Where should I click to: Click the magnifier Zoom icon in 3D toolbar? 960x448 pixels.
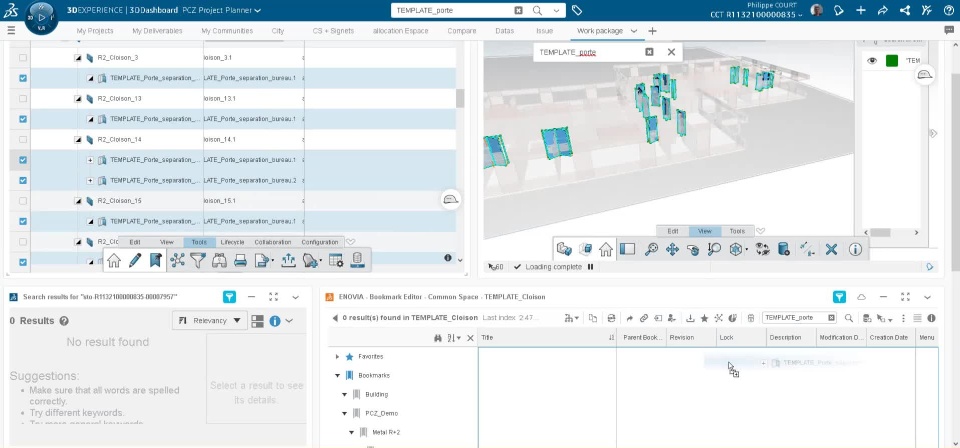[714, 249]
